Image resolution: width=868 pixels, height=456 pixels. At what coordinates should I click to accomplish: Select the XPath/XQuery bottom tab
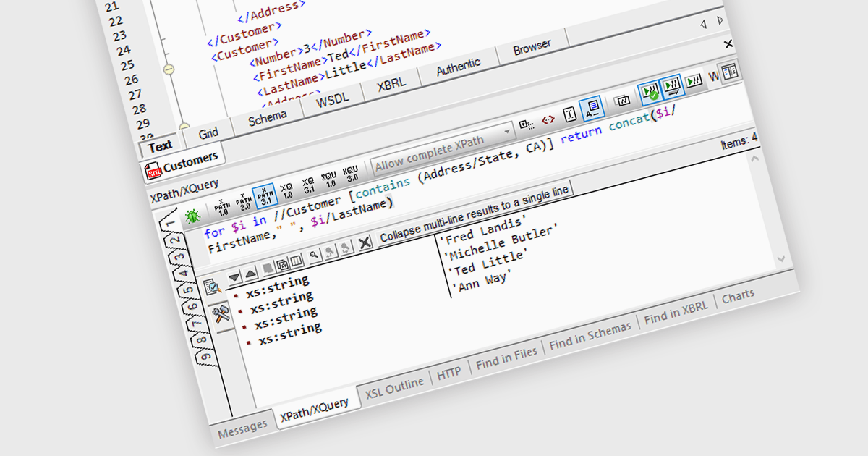tap(314, 410)
